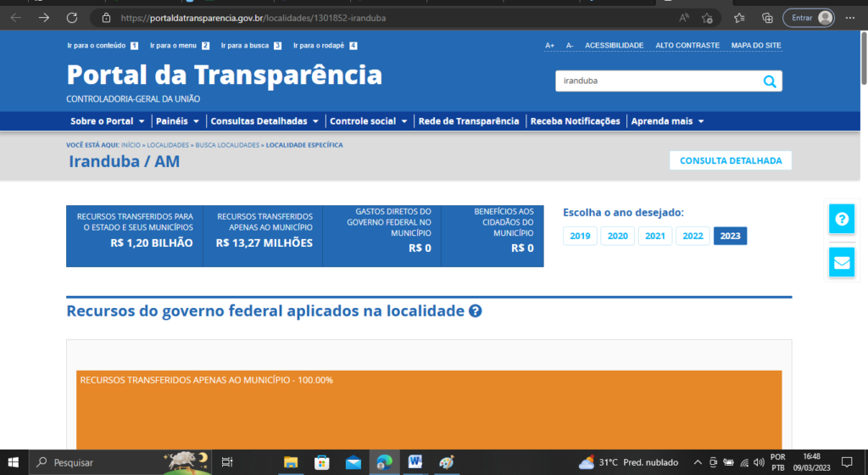Open the help question mark floating button

[841, 219]
